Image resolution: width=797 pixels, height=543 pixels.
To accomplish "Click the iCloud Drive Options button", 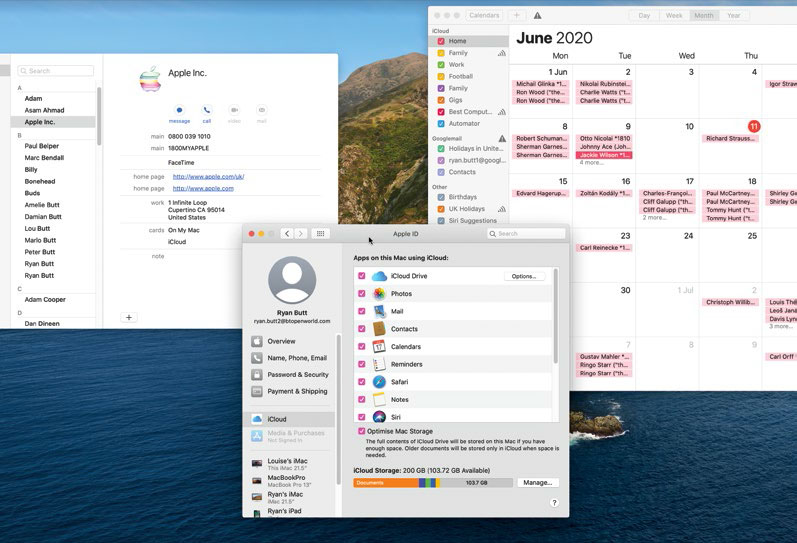I will pos(524,276).
